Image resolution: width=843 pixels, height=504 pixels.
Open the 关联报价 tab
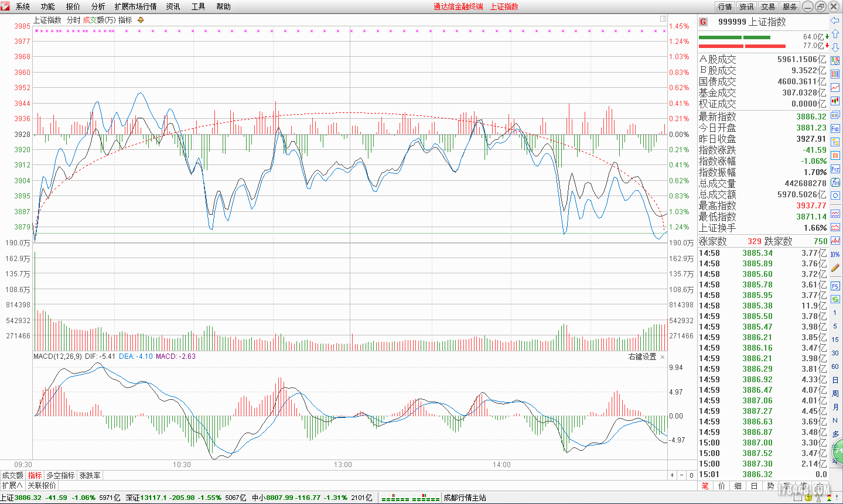[42, 485]
